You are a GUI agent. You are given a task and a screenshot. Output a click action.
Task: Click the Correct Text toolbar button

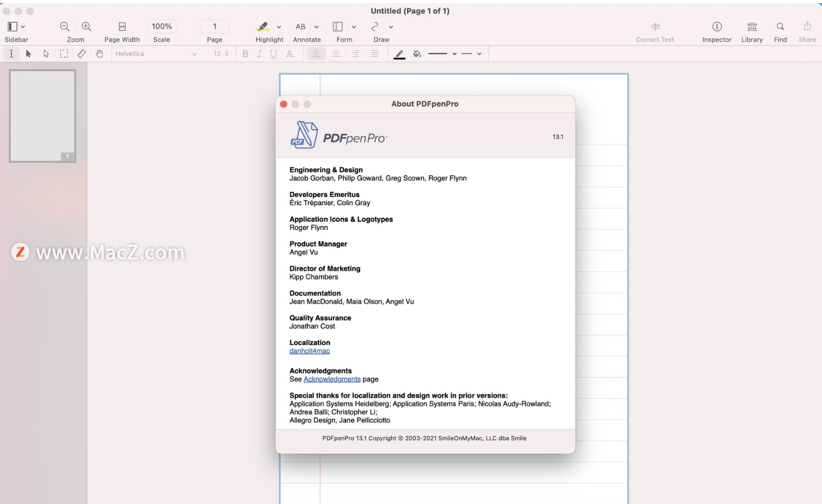(x=655, y=32)
